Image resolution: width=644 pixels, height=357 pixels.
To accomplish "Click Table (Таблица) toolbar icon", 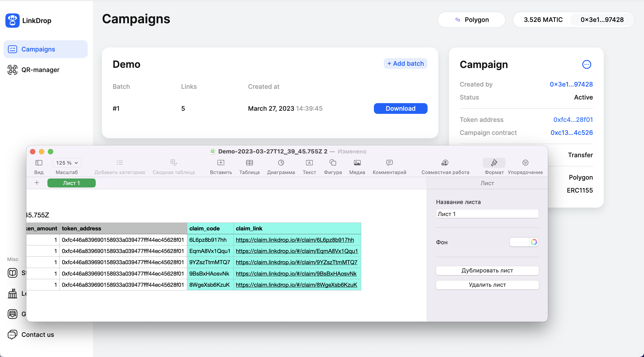I will point(250,163).
